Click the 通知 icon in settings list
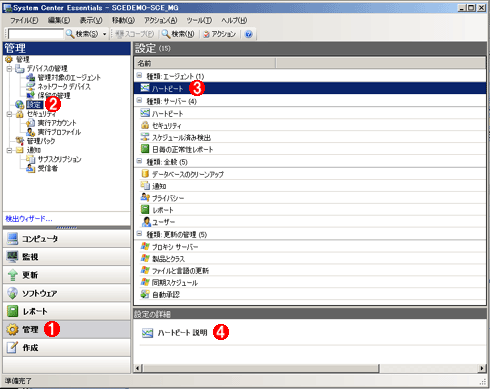The height and width of the screenshot is (389, 490). coord(145,186)
